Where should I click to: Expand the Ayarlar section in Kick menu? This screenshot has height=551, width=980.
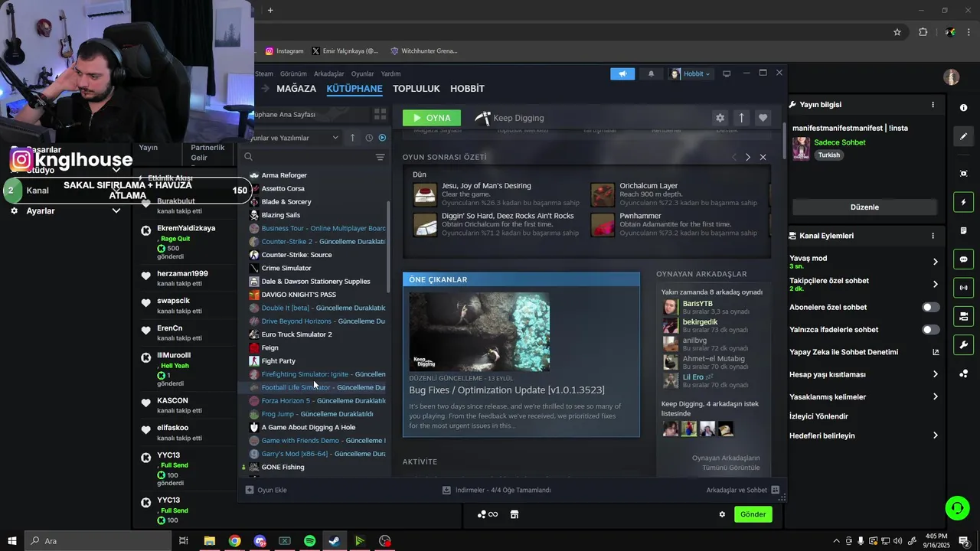tap(116, 210)
